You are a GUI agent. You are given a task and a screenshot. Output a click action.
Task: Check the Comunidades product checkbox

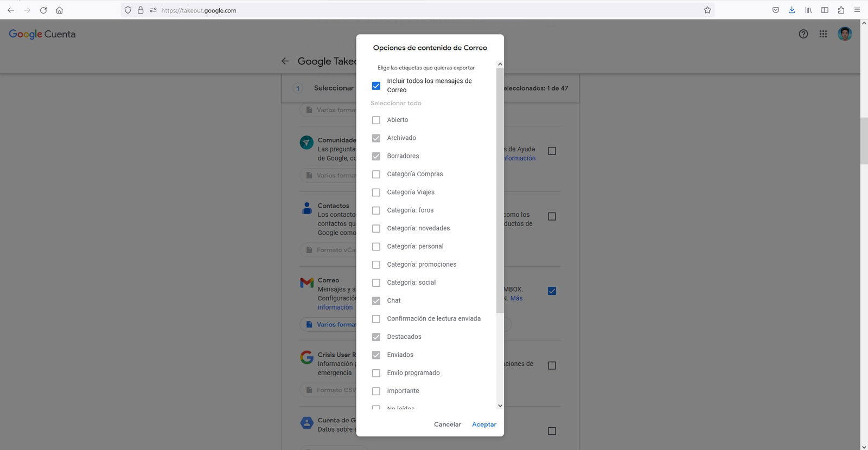(552, 151)
